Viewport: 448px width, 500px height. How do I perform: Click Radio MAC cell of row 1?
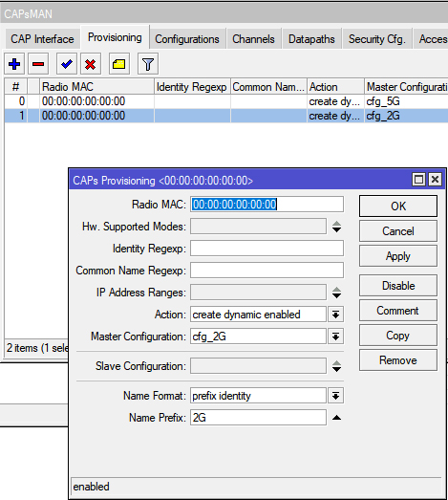[96, 116]
